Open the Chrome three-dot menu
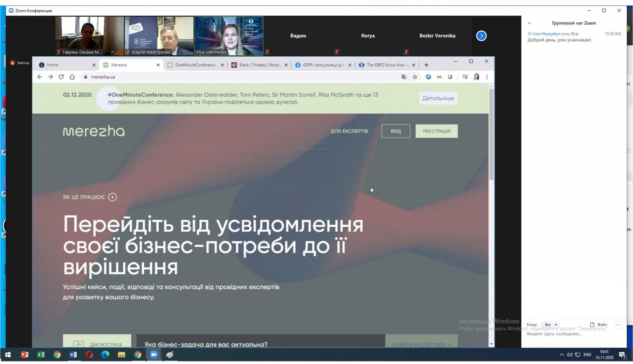Image resolution: width=633 pixels, height=364 pixels. 487,77
